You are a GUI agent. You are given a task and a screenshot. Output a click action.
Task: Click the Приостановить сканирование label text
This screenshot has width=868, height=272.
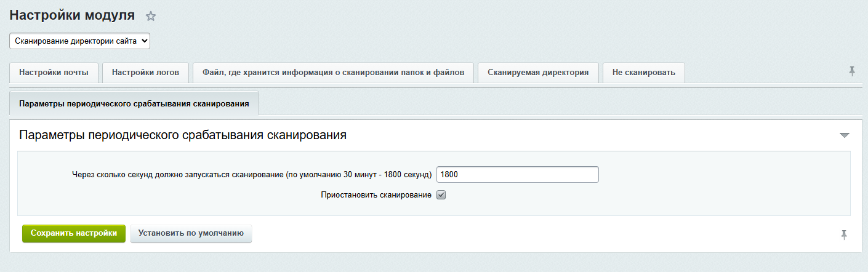point(376,195)
